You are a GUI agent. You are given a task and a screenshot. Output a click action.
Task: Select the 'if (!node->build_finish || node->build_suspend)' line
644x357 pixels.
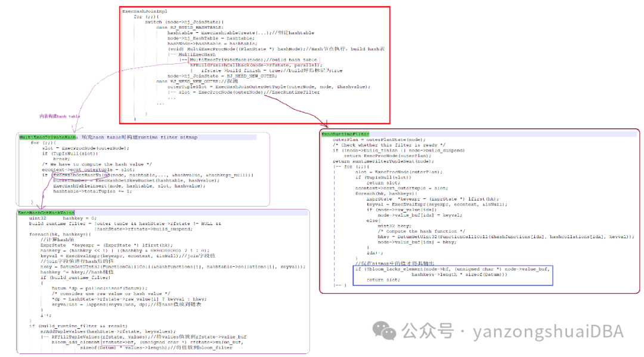[399, 150]
